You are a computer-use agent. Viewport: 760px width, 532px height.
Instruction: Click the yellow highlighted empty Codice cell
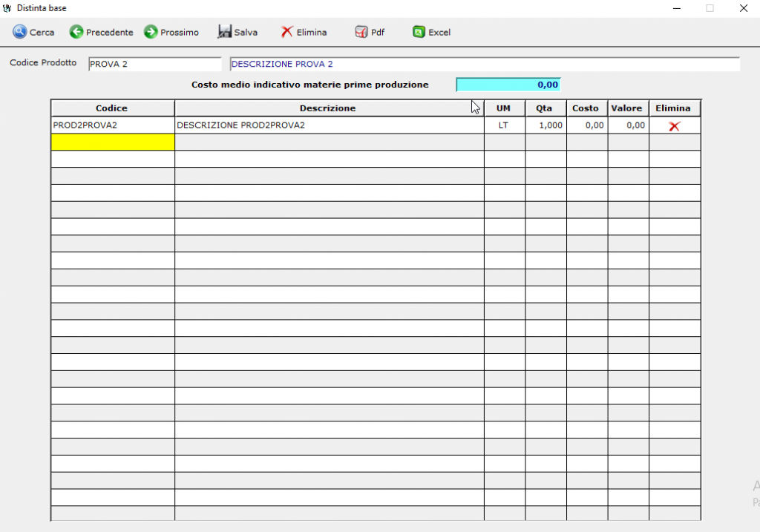pyautogui.click(x=113, y=142)
